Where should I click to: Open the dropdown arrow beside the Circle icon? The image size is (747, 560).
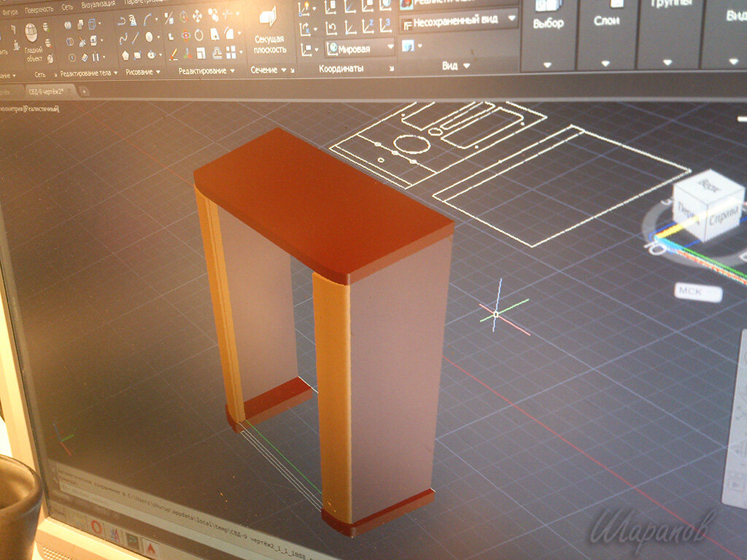[x=157, y=37]
